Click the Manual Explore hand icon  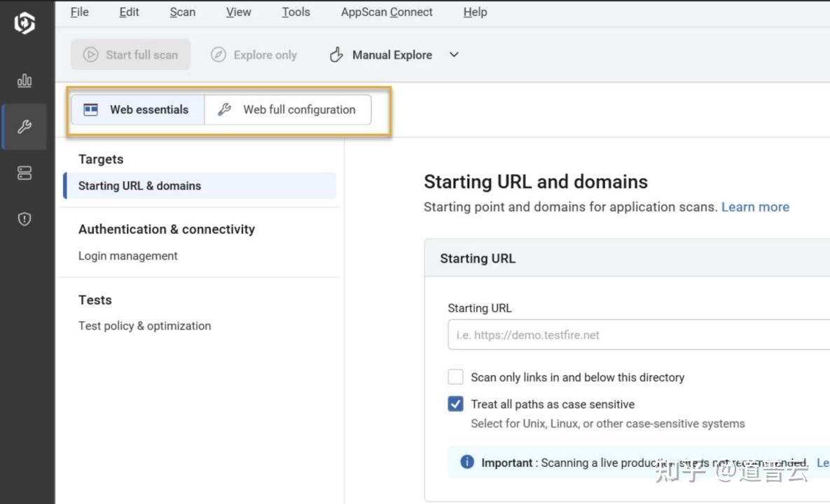point(336,55)
